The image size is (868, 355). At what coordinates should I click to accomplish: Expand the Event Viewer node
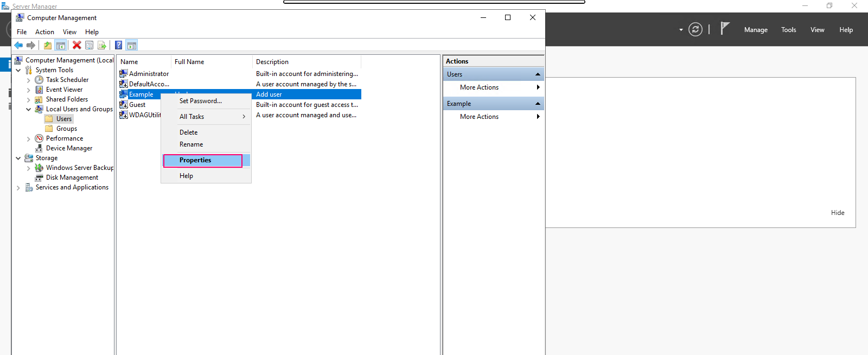(x=29, y=90)
